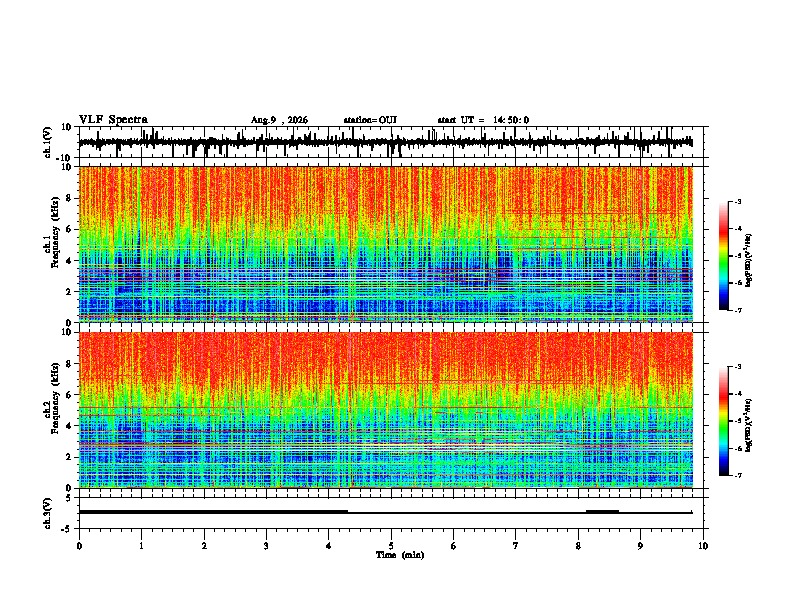The image size is (792, 612).
Task: Click the Time axis tick label "9"
Action: click(640, 546)
